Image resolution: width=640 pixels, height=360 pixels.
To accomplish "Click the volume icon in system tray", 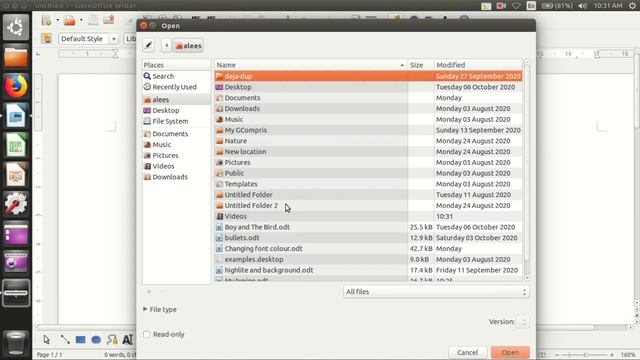I will [582, 6].
